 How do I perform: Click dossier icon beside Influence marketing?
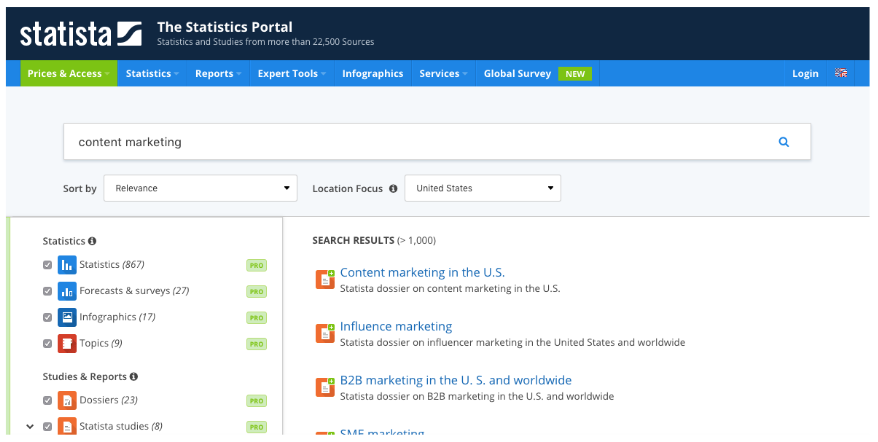tap(325, 333)
